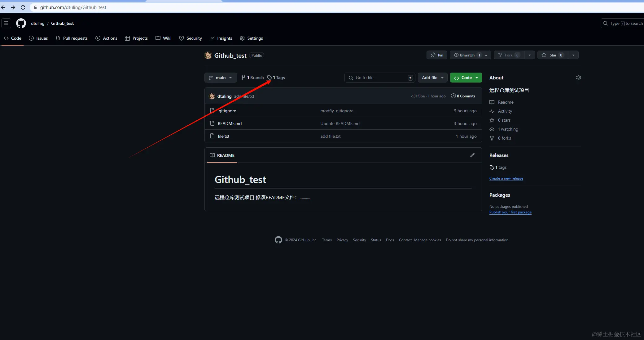The height and width of the screenshot is (340, 644).
Task: Click the Unwatch button
Action: pos(467,55)
